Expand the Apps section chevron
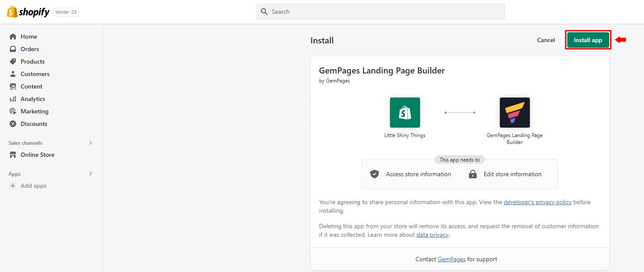This screenshot has height=272, width=644. click(91, 174)
